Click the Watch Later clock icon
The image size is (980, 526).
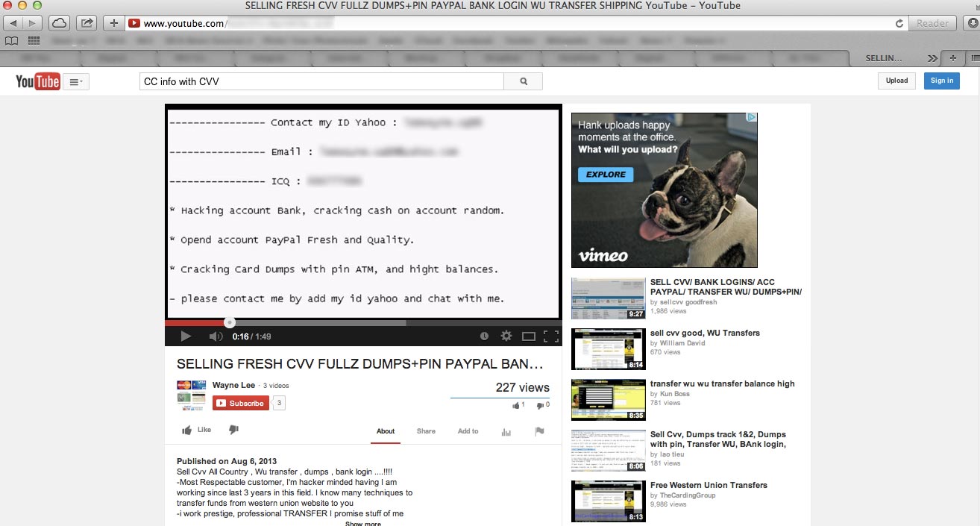(484, 336)
